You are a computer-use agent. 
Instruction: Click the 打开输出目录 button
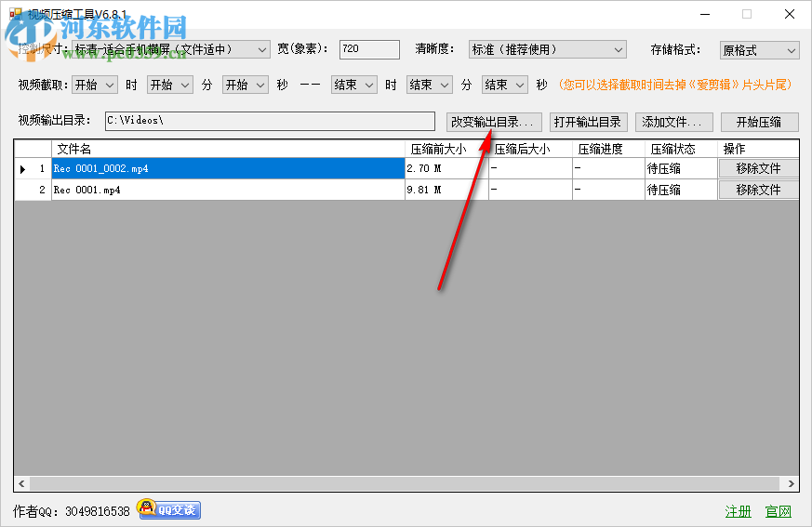(x=588, y=122)
